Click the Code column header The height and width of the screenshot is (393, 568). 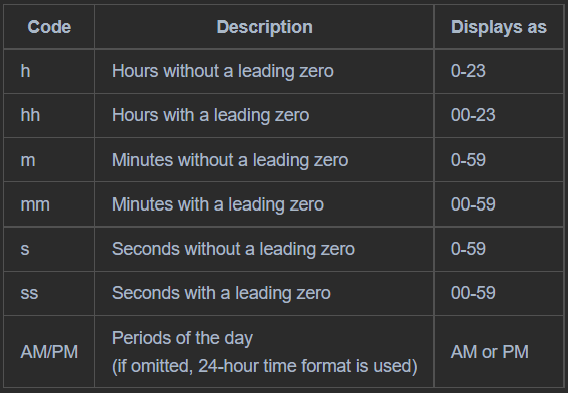tap(49, 27)
